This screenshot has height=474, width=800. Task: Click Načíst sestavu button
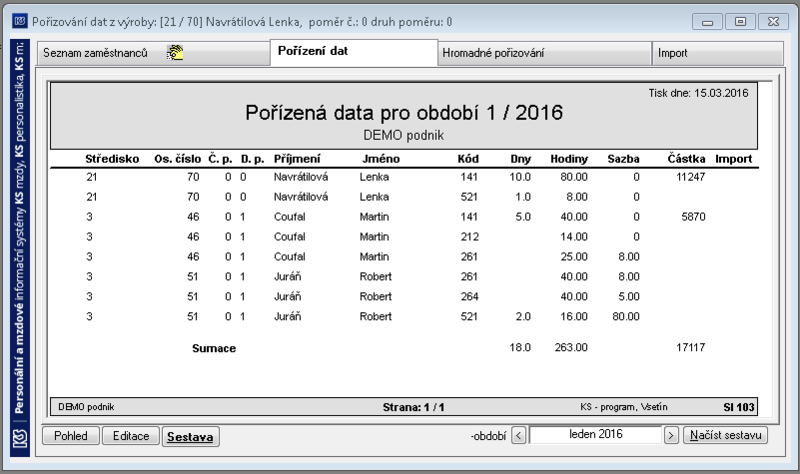726,435
